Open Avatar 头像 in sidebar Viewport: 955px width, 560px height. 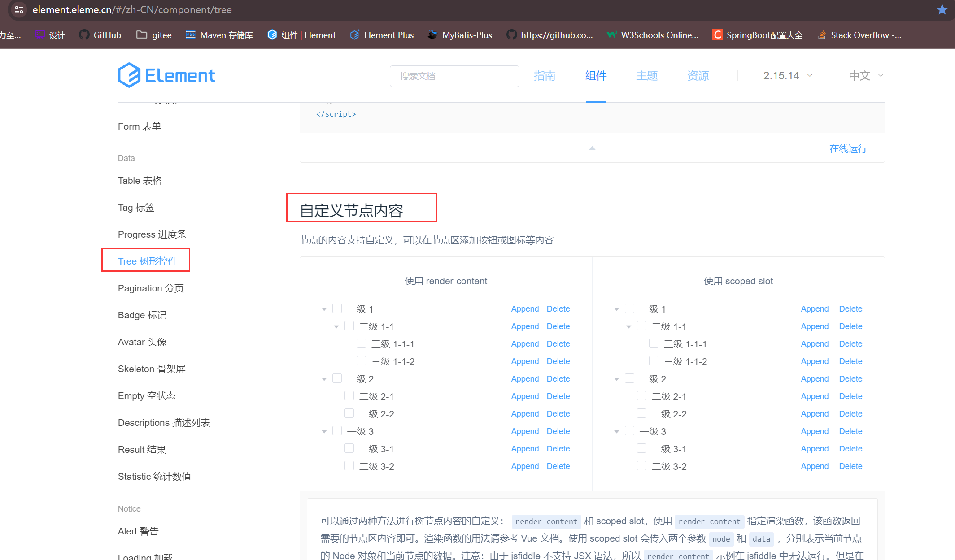(x=142, y=342)
